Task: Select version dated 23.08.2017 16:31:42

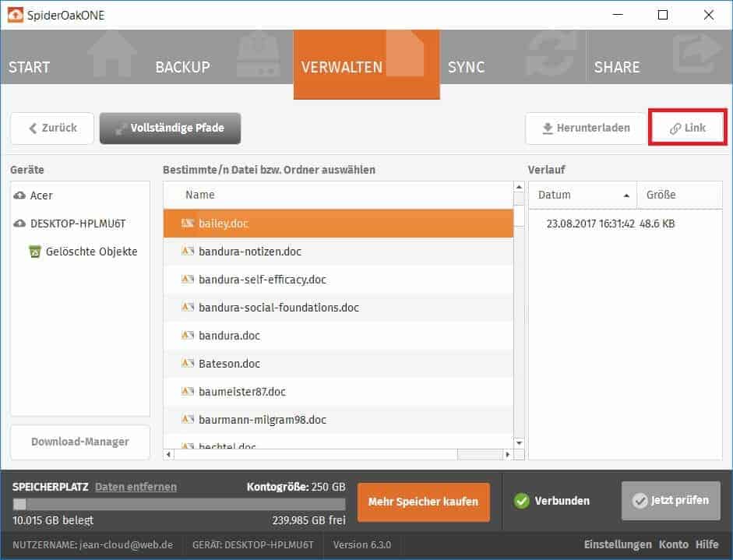Action: point(626,224)
